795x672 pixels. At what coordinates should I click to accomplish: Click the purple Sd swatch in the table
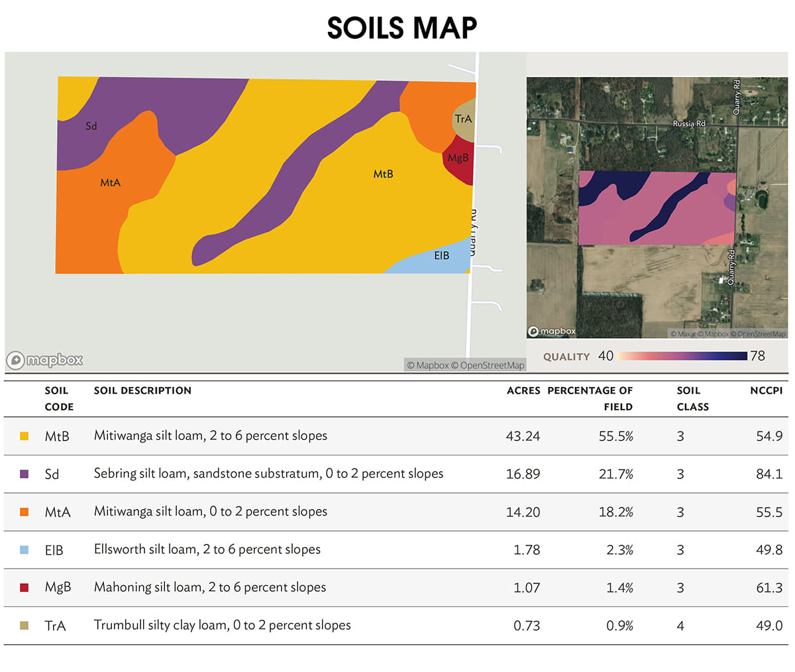pos(25,474)
